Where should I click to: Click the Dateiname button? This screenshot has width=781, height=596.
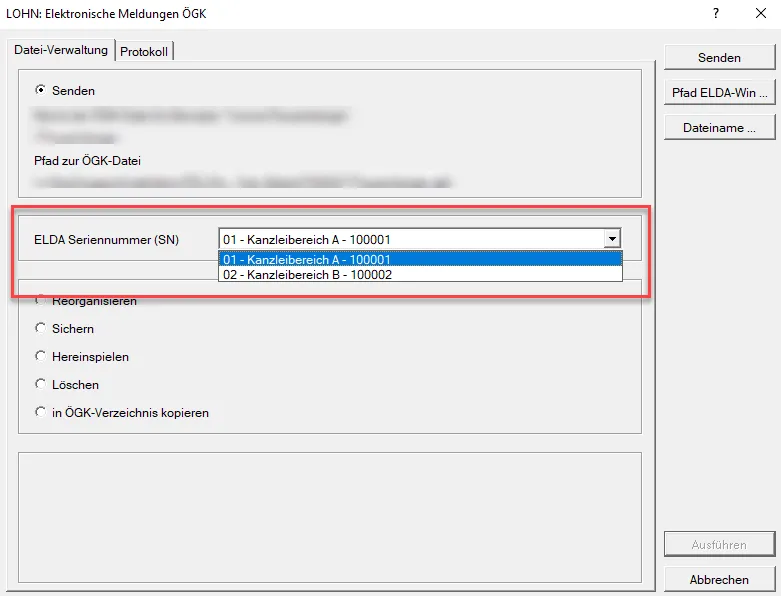[719, 127]
